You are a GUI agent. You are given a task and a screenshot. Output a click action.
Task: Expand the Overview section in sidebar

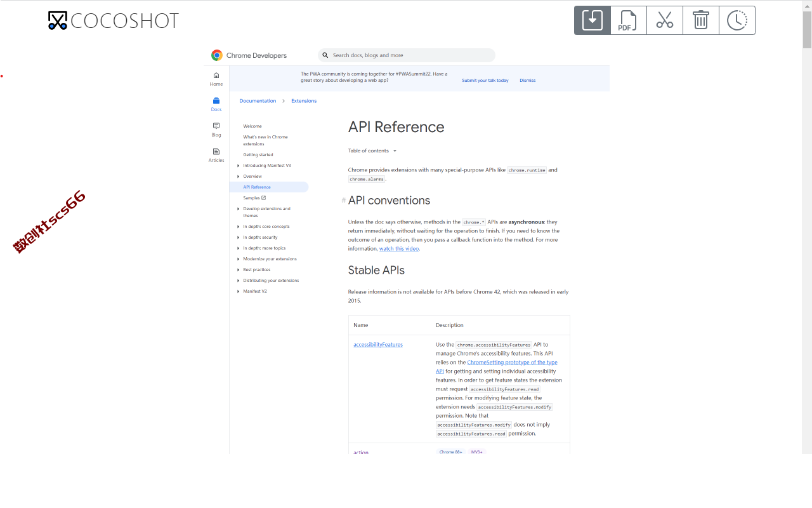(x=238, y=177)
